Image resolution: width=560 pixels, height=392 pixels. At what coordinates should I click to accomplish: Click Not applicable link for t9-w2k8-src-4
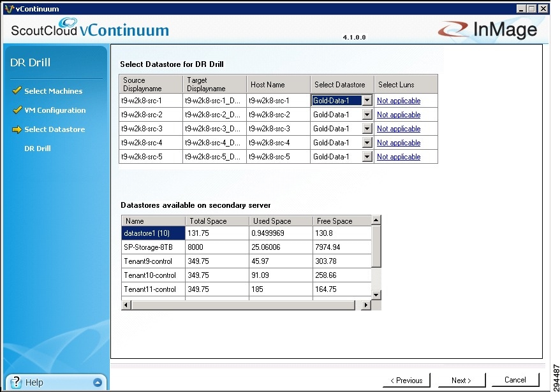point(399,142)
